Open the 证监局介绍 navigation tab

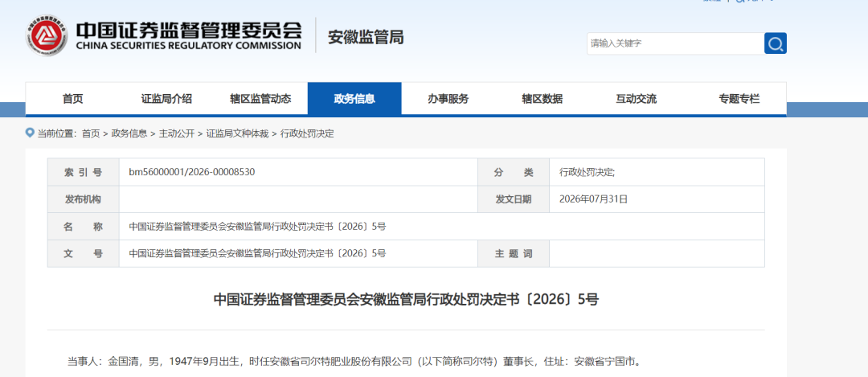166,99
